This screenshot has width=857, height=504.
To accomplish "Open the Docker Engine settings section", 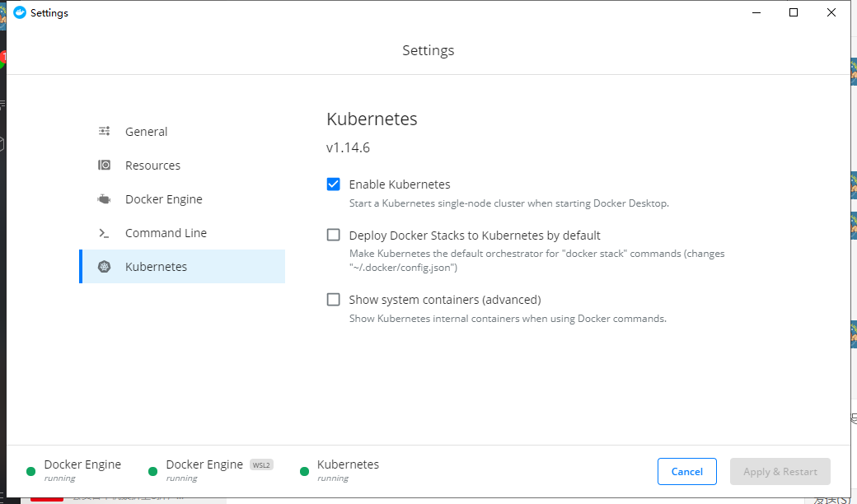I will coord(163,199).
